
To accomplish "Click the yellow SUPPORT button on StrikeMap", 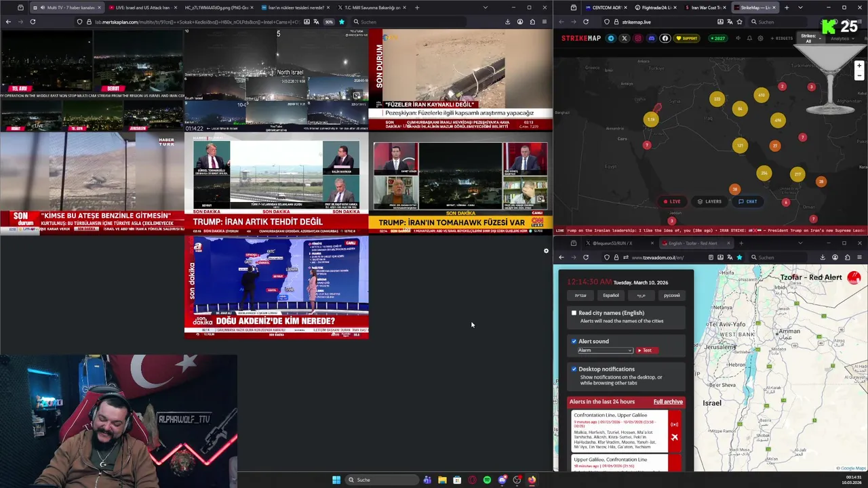I will pos(687,39).
